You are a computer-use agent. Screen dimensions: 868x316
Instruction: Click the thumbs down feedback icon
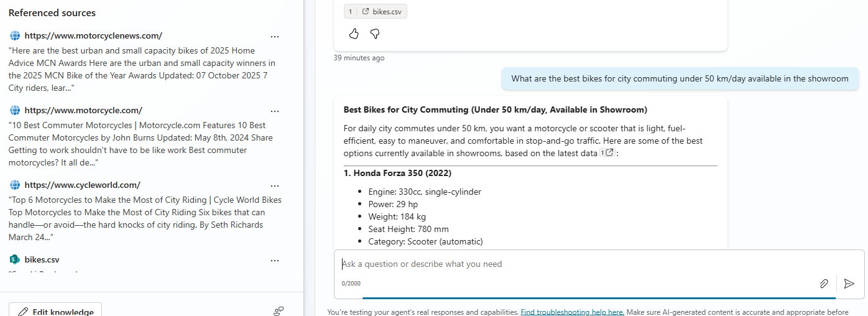[x=375, y=34]
